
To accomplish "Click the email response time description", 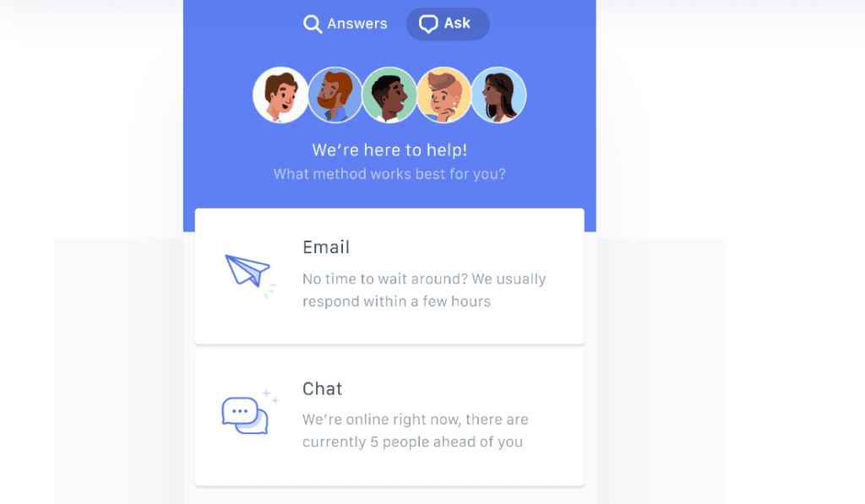I will click(x=424, y=290).
